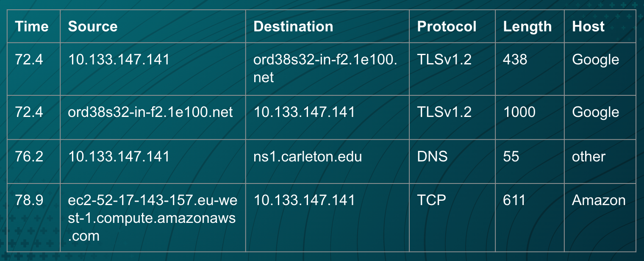Viewport: 644px width, 261px height.
Task: Click the Host column header
Action: [x=588, y=27]
